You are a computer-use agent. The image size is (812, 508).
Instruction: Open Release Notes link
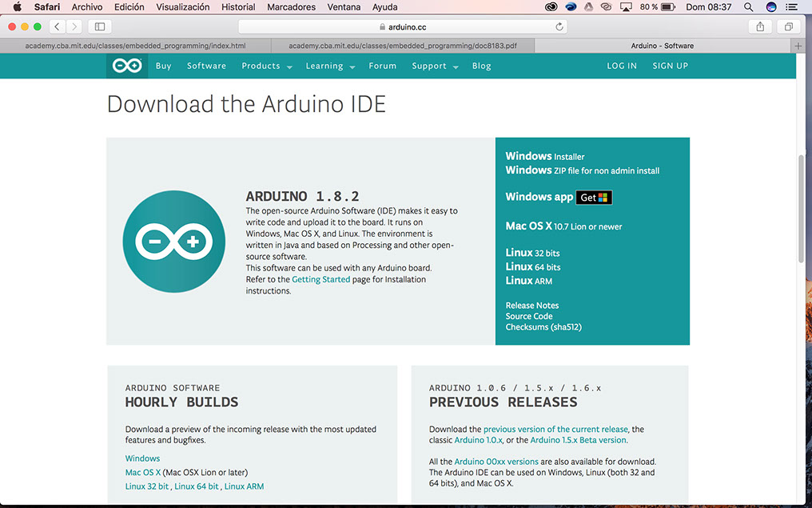(531, 306)
